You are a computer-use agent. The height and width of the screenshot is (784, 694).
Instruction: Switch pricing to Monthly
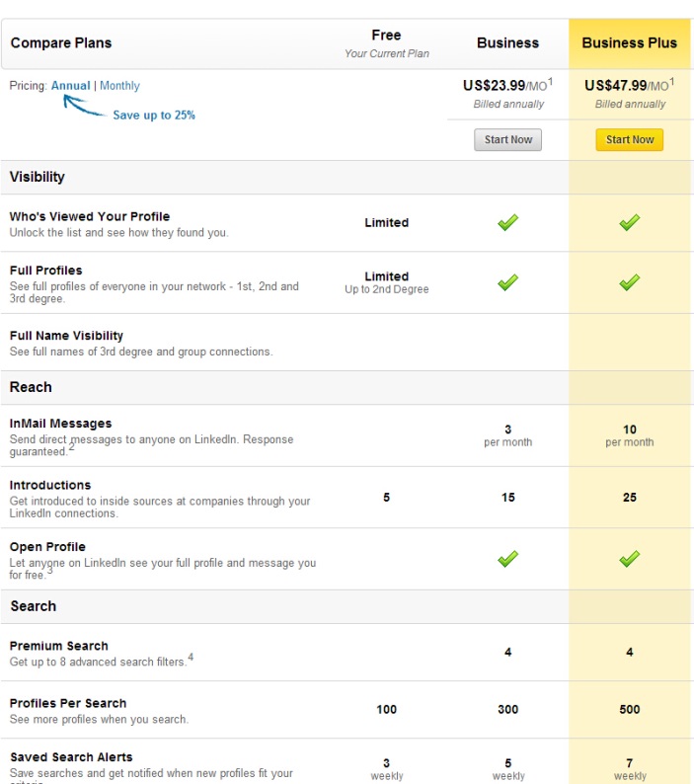pos(119,86)
